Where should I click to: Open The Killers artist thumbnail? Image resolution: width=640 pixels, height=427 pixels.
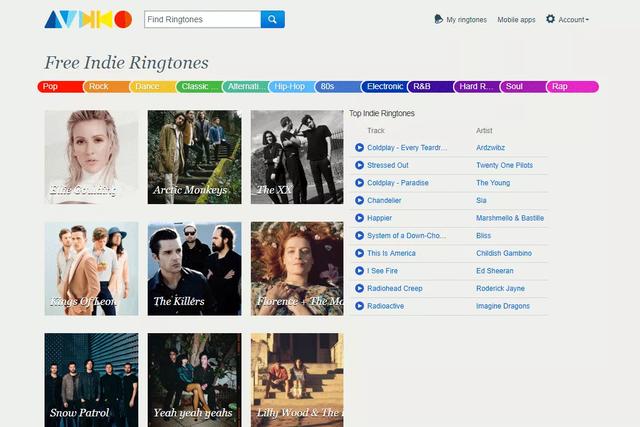click(194, 268)
